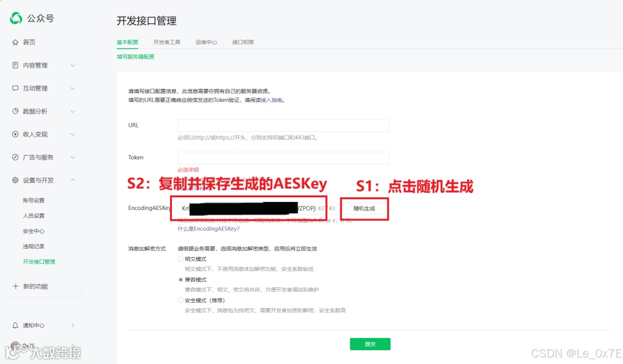Select the 安全模式（推荐）radio button
The width and height of the screenshot is (623, 364).
coord(181,301)
